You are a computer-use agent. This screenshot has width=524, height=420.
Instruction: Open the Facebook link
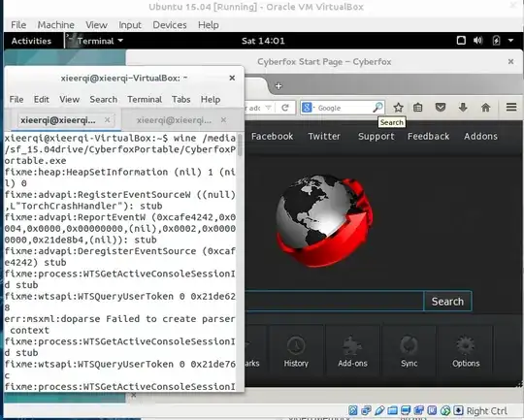272,137
